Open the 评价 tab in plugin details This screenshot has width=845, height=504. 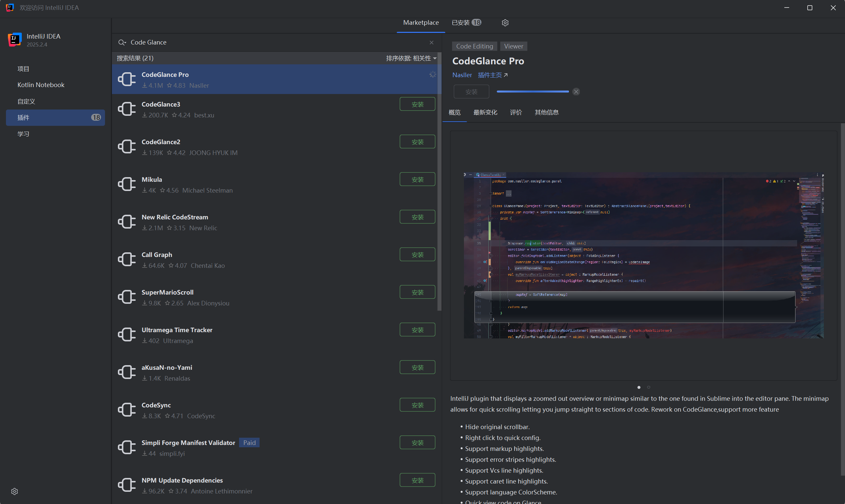tap(516, 112)
